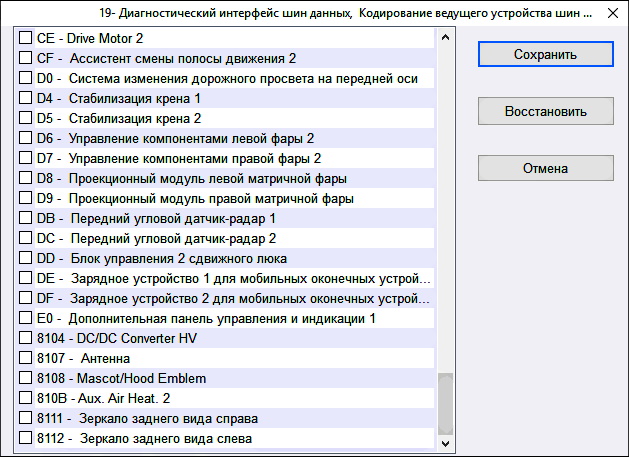Enable DB front corner radar sensor 1

[26, 218]
